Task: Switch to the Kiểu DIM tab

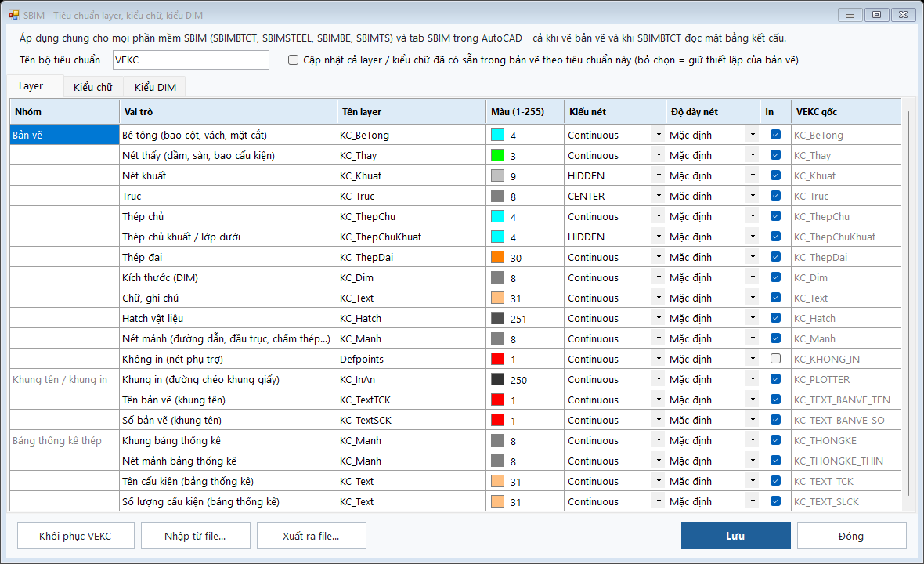Action: (x=155, y=87)
